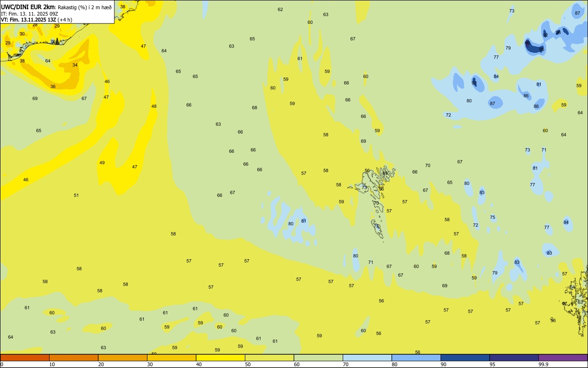Click the 90–95 dark blue legend swatch
The image size is (588, 368).
[x=465, y=357]
